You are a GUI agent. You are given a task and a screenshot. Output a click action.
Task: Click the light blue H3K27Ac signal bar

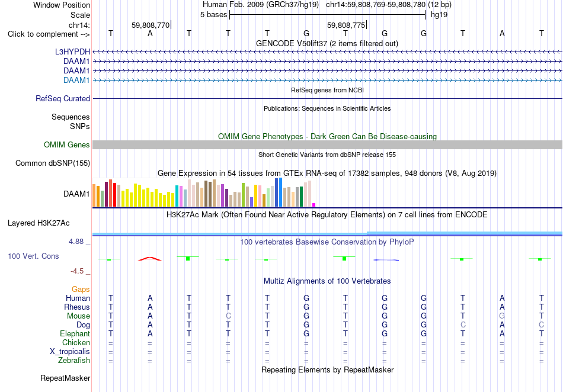327,234
